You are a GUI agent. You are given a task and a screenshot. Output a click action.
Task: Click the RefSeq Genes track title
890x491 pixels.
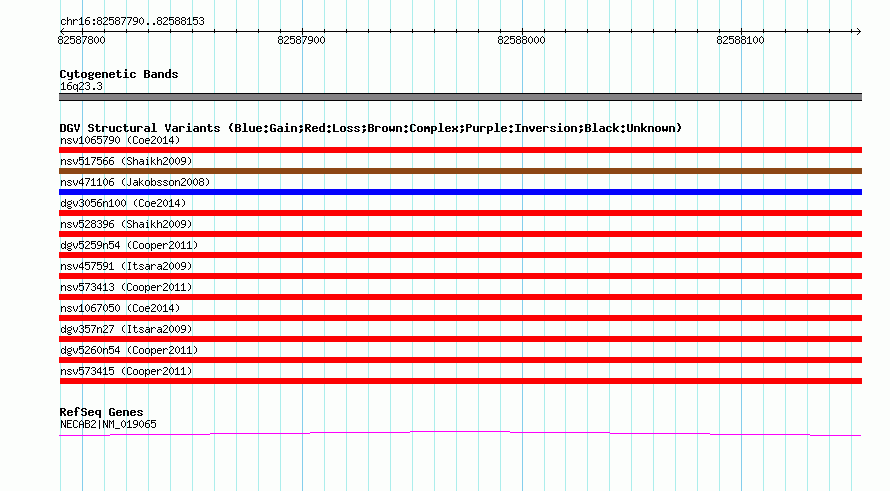(x=101, y=412)
